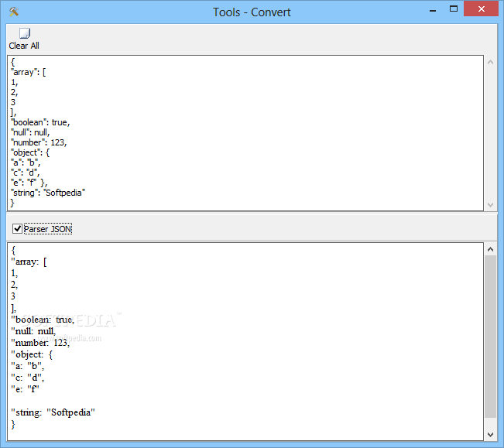Click the "object: { line in lower pane

click(32, 354)
